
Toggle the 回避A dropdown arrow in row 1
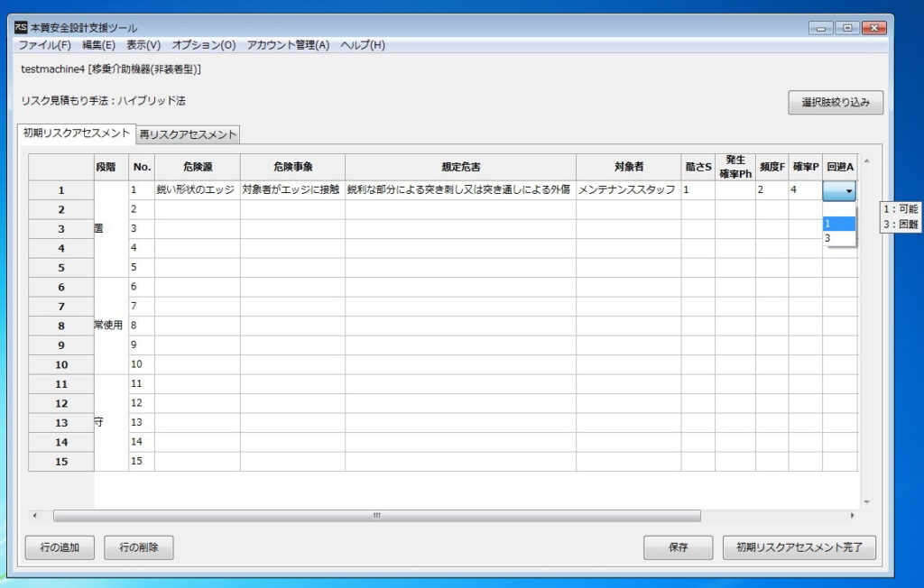[848, 191]
